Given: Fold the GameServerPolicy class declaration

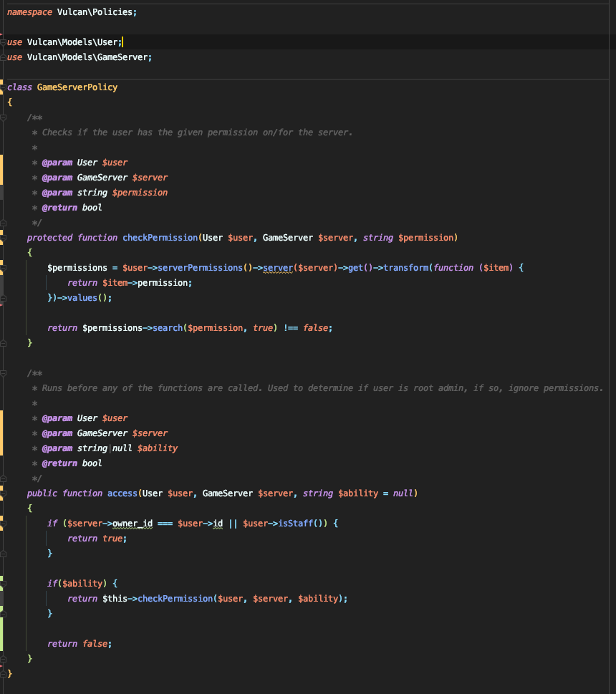Looking at the screenshot, I should point(3,87).
